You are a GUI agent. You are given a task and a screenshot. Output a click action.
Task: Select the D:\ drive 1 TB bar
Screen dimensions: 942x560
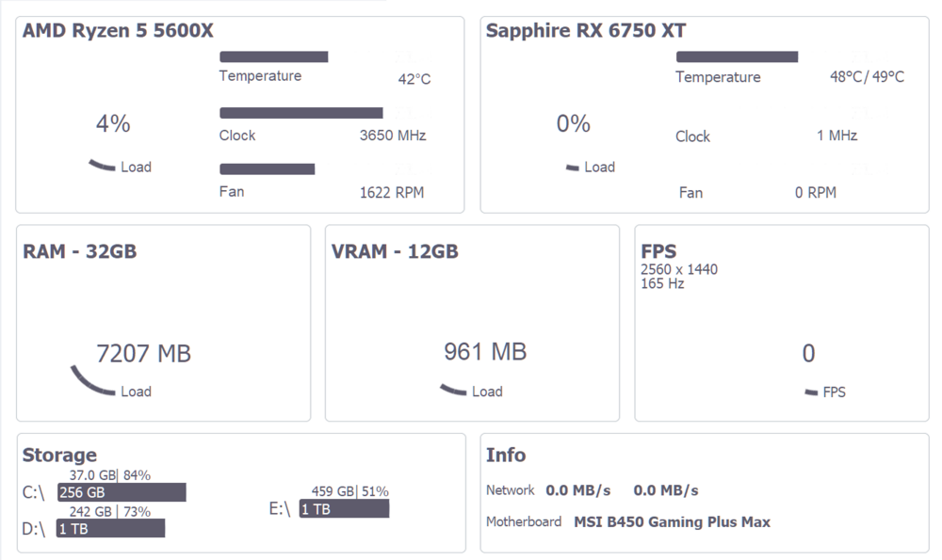[x=110, y=528]
